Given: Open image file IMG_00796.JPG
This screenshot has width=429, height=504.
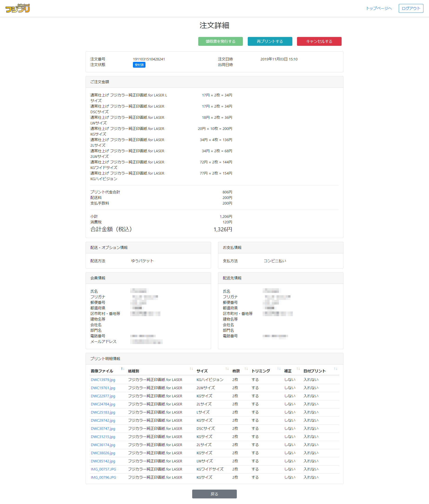Looking at the screenshot, I should 103,477.
